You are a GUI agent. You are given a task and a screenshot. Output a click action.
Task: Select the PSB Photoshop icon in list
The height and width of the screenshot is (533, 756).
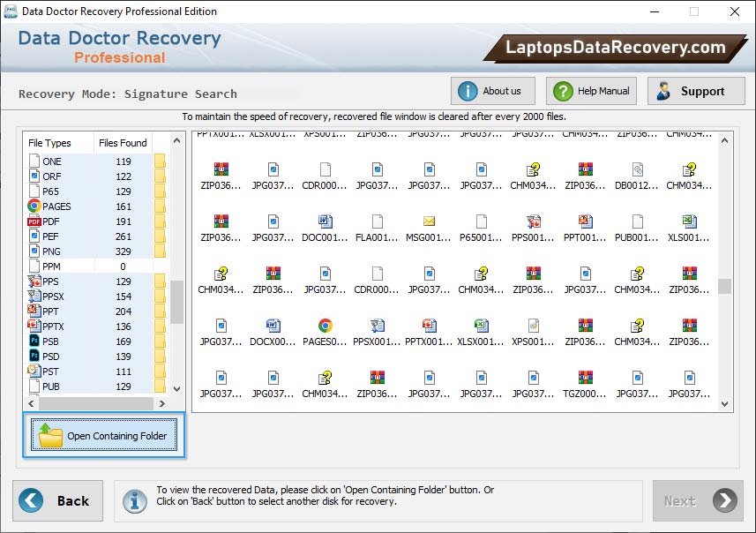pyautogui.click(x=34, y=341)
